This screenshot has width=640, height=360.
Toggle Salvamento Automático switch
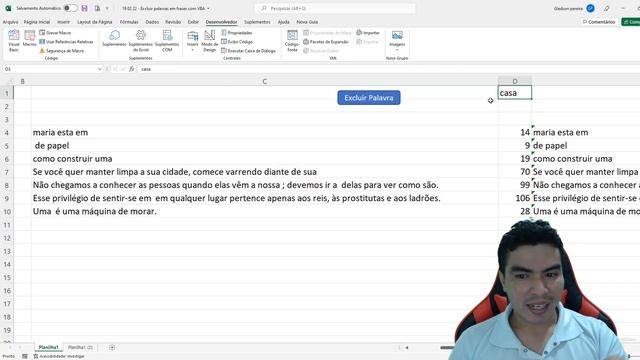pos(70,8)
